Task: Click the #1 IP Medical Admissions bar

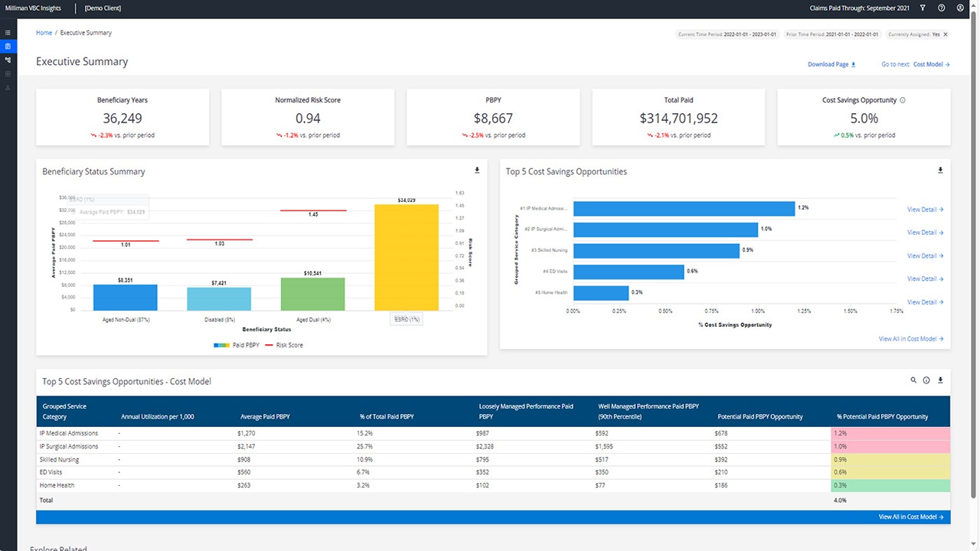Action: pyautogui.click(x=684, y=209)
